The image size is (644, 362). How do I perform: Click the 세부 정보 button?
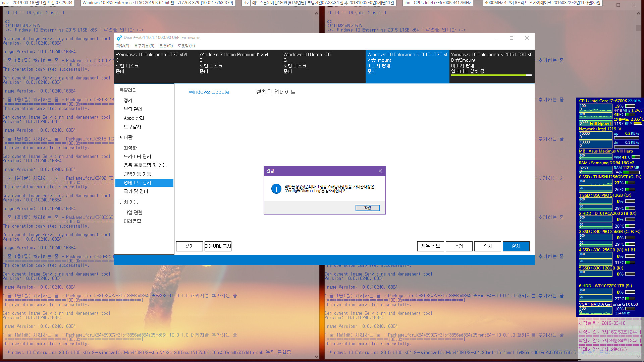coord(431,246)
